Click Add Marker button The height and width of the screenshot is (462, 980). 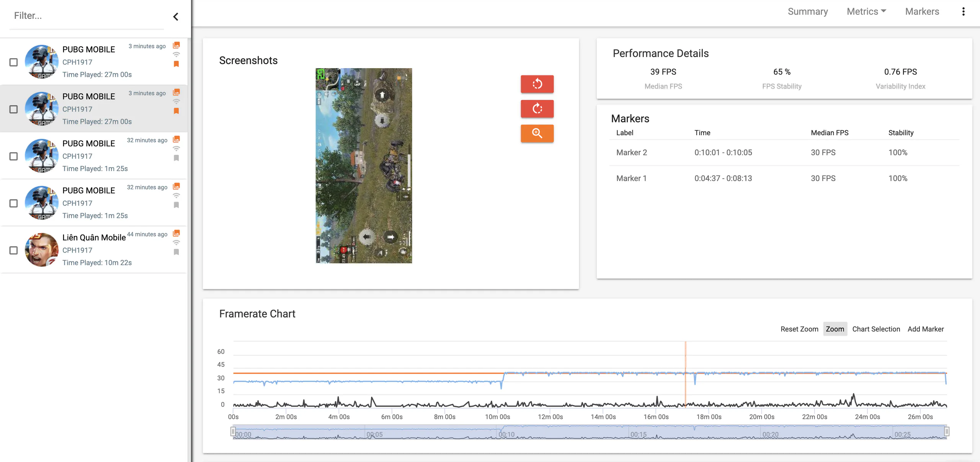pos(925,329)
